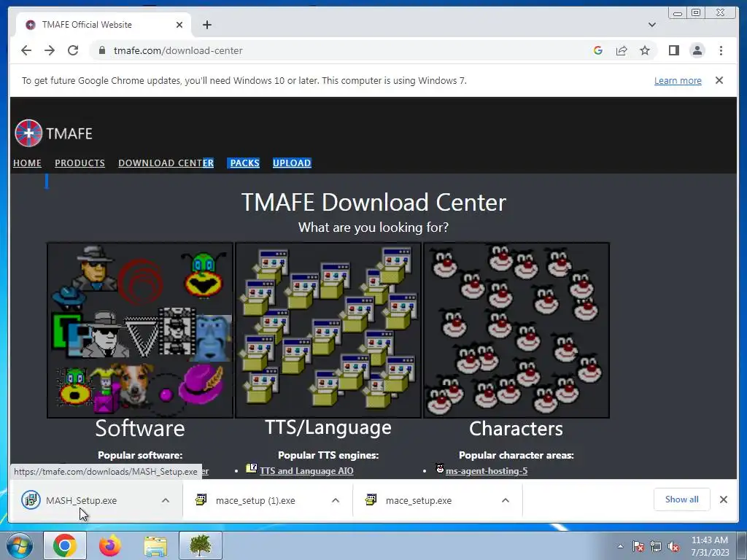Open the Windows Start menu
The height and width of the screenshot is (560, 747).
click(20, 545)
